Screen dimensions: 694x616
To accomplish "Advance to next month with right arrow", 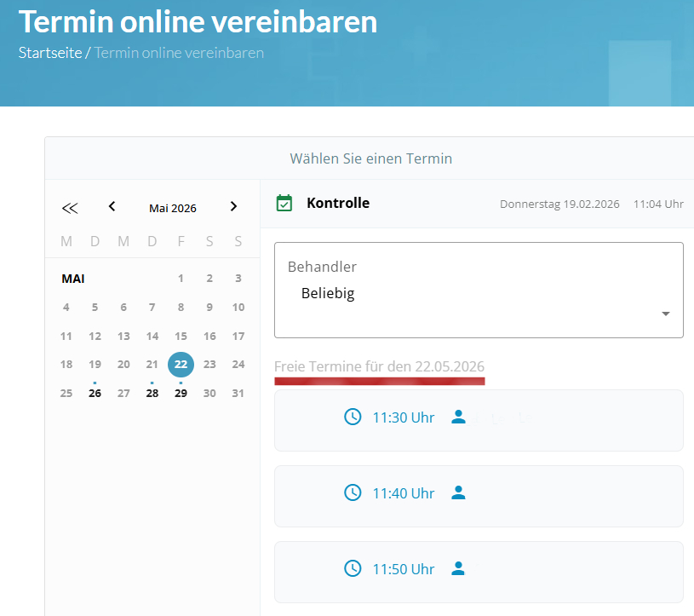I will 233,206.
